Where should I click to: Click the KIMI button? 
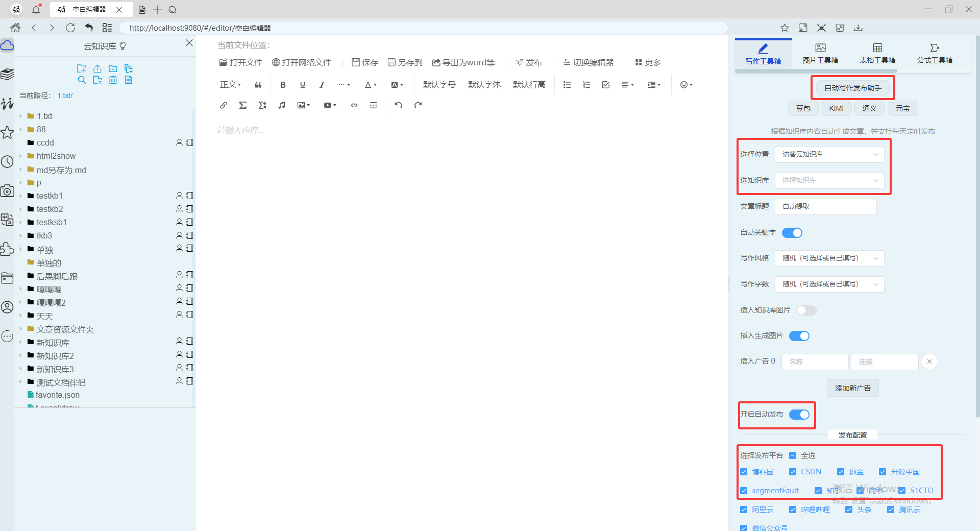[836, 108]
